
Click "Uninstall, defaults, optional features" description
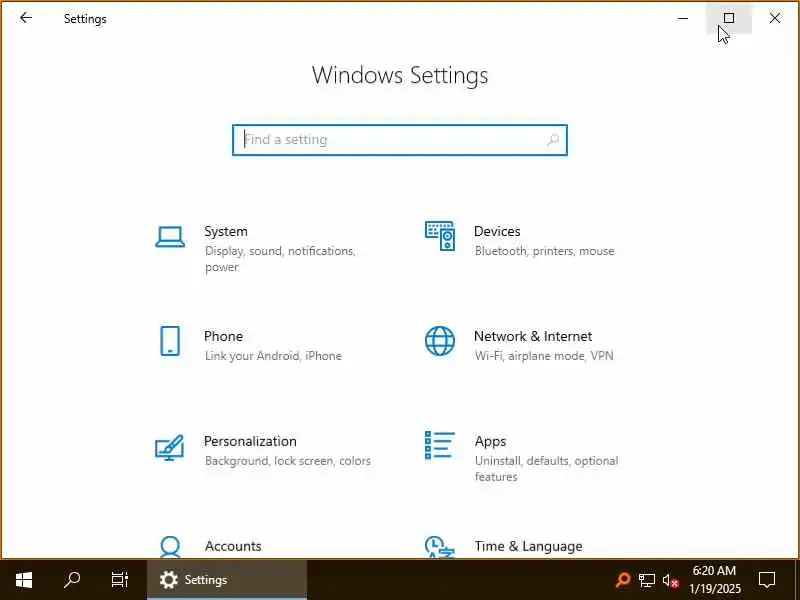546,468
